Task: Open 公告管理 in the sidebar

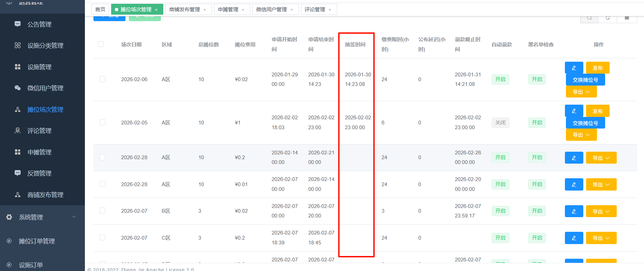Action: 39,25
